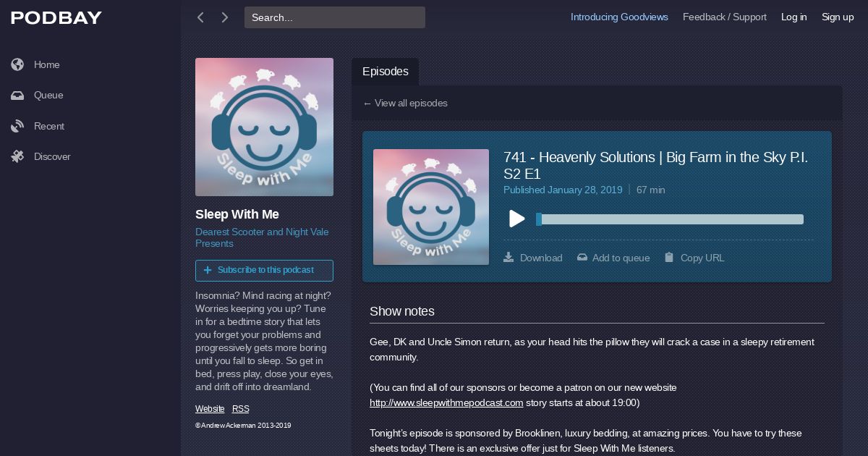868x456 pixels.
Task: Click the Add to queue icon
Action: 582,257
